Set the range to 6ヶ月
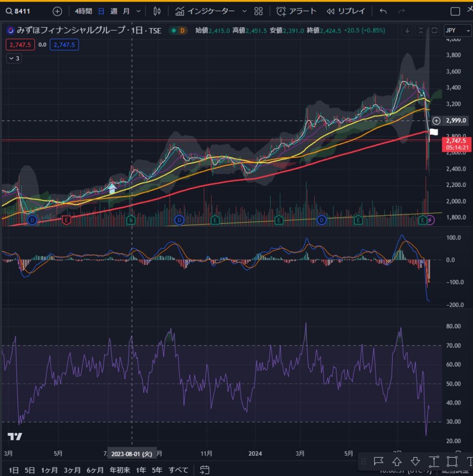This screenshot has width=473, height=476. [95, 470]
